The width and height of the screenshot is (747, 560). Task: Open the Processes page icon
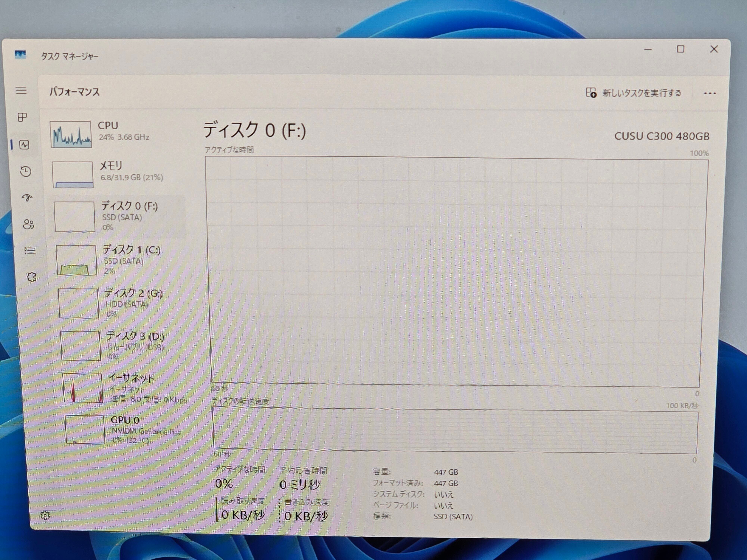point(22,117)
